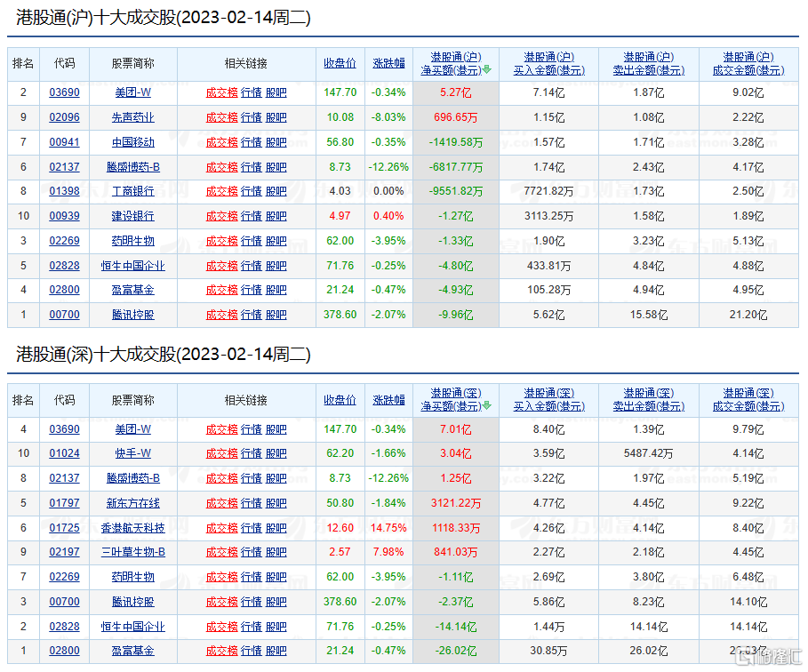This screenshot has height=672, width=808.
Task: Open 腾盛博药-B link in Shanghai table
Action: click(x=133, y=167)
